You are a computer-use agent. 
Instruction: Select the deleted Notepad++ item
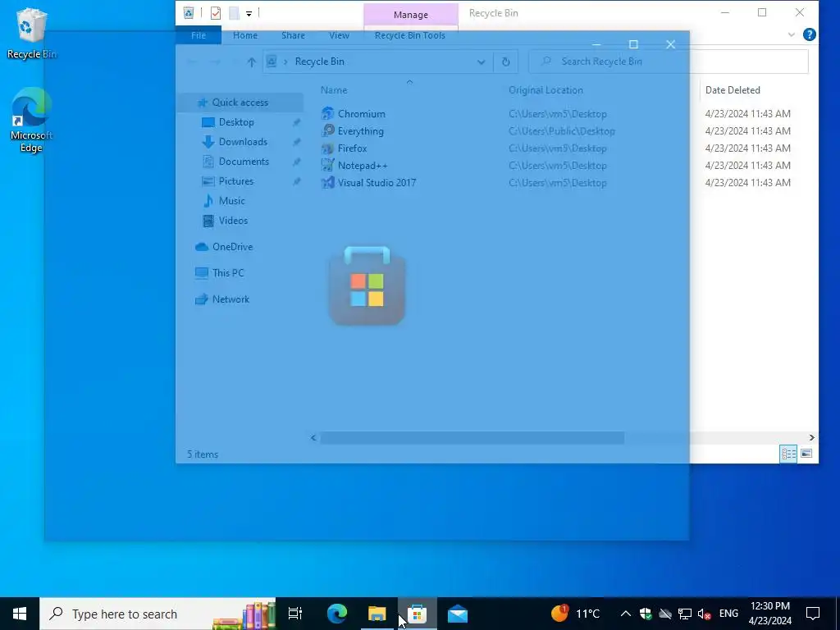[x=362, y=166]
